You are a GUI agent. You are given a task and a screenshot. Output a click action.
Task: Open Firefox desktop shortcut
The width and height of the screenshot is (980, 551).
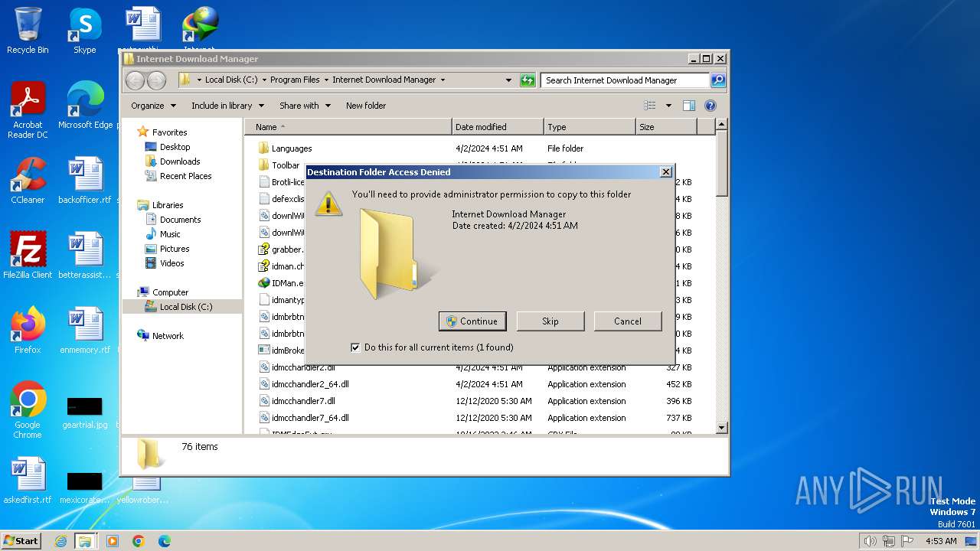click(x=28, y=331)
